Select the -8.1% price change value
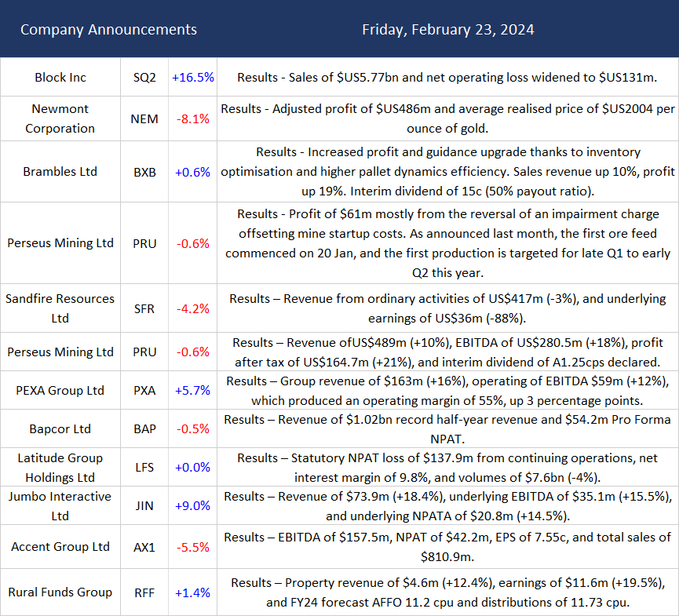Screen dimensions: 679x616 point(193,119)
